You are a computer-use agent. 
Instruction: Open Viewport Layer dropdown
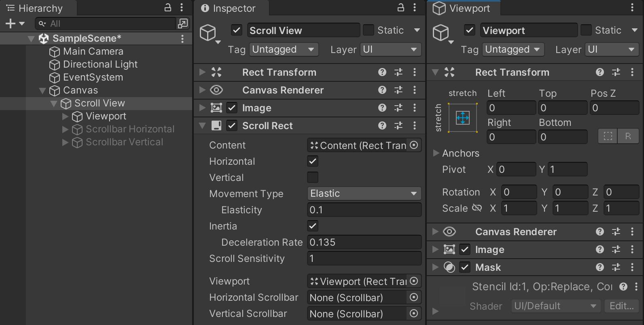tap(612, 49)
